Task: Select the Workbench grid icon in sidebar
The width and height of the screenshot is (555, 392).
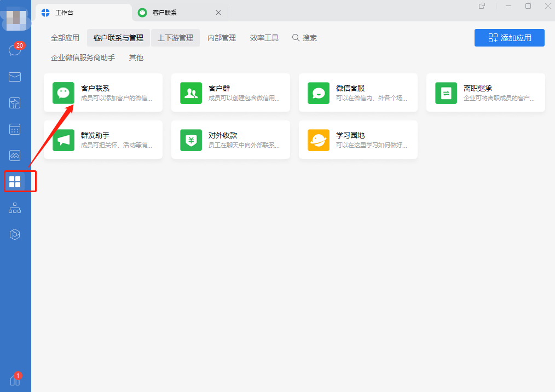Action: 15,182
